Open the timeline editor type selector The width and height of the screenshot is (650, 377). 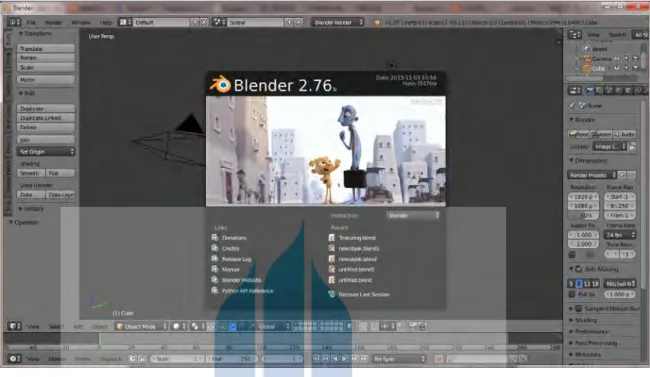(14, 359)
